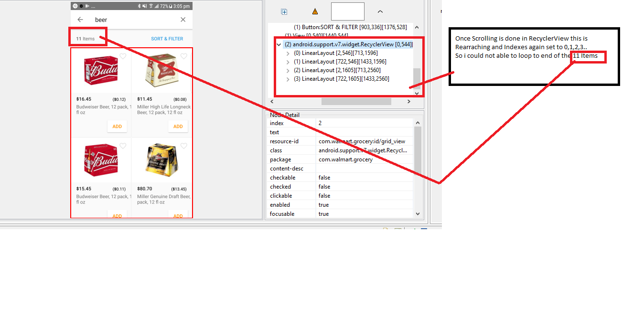This screenshot has width=644, height=318.
Task: Clear the beer search with X icon
Action: (183, 20)
